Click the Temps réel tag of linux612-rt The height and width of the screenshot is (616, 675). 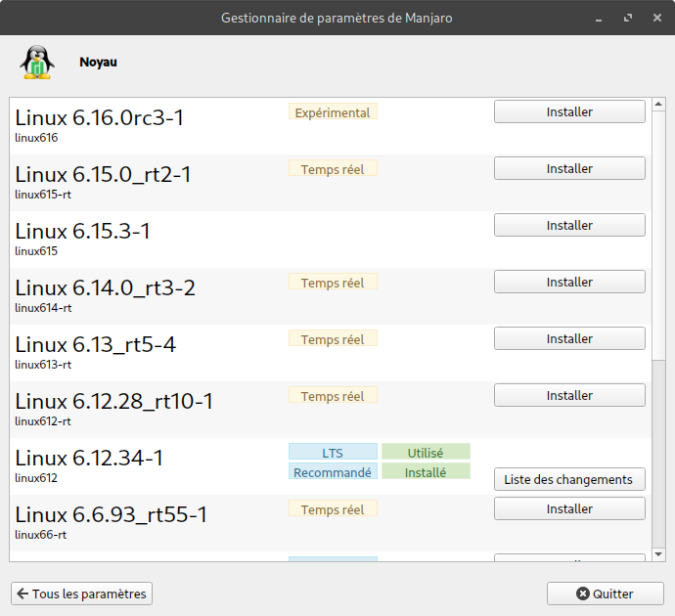333,396
